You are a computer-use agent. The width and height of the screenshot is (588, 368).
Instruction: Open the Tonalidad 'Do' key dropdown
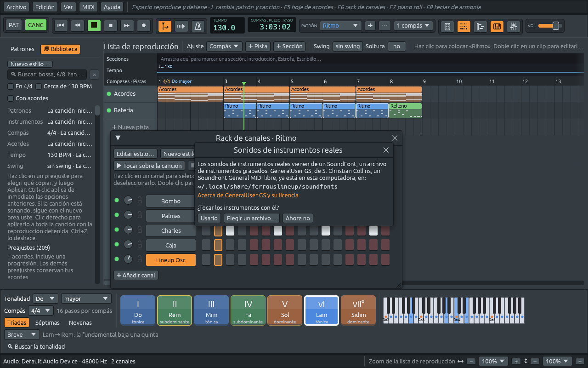click(x=45, y=299)
